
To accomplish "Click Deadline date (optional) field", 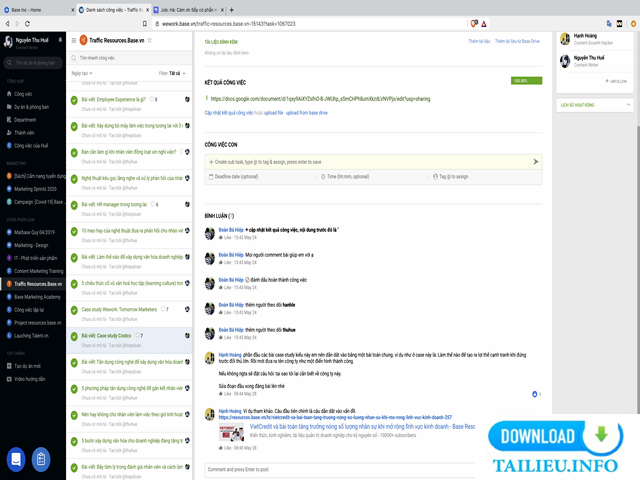I will coord(260,177).
